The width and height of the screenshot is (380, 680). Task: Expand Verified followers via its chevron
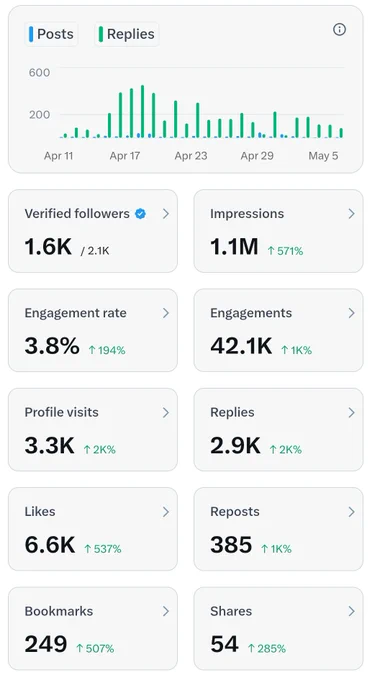[x=166, y=214]
